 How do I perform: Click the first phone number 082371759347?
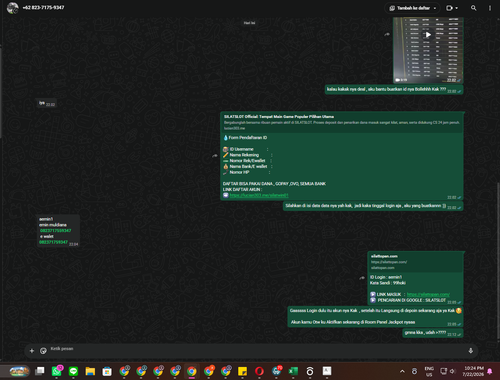56,231
